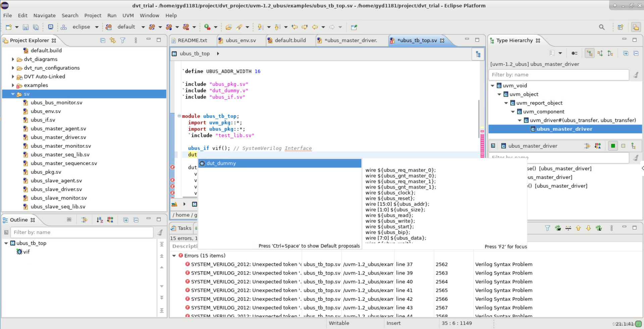This screenshot has width=644, height=329.
Task: Click the editor vertical scrollbar
Action: tap(479, 119)
